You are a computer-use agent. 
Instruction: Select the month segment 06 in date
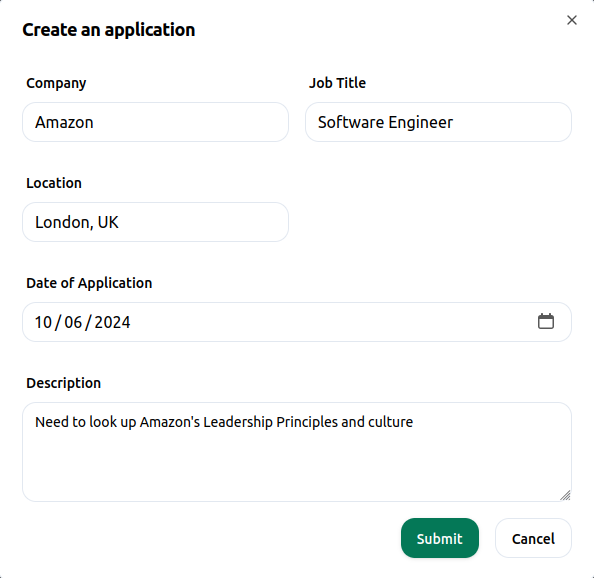click(73, 322)
